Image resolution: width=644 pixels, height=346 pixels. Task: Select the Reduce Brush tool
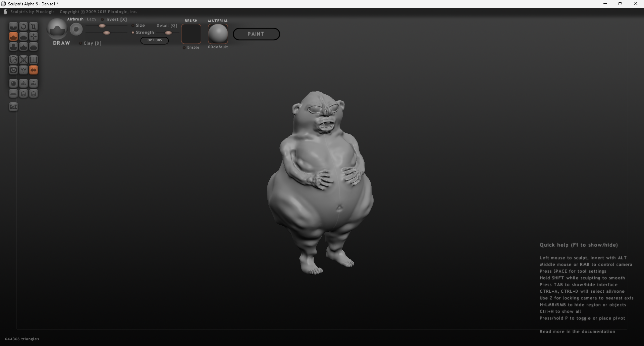(13, 60)
